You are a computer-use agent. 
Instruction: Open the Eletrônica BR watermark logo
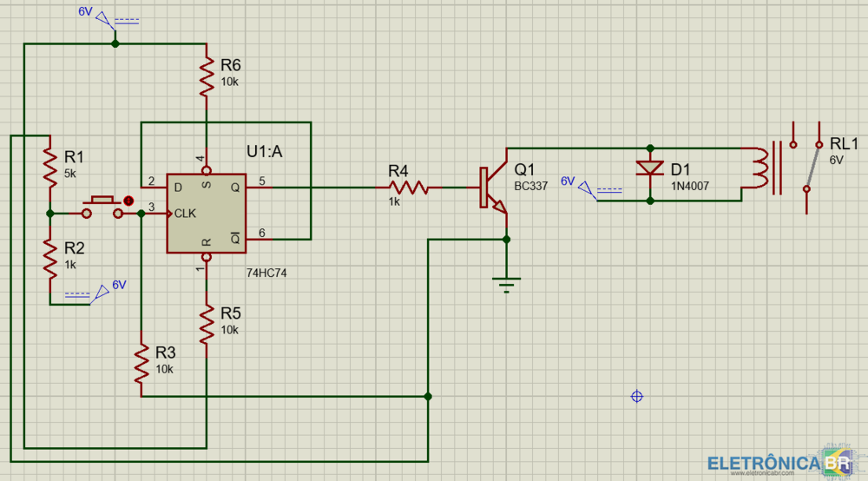tap(779, 463)
